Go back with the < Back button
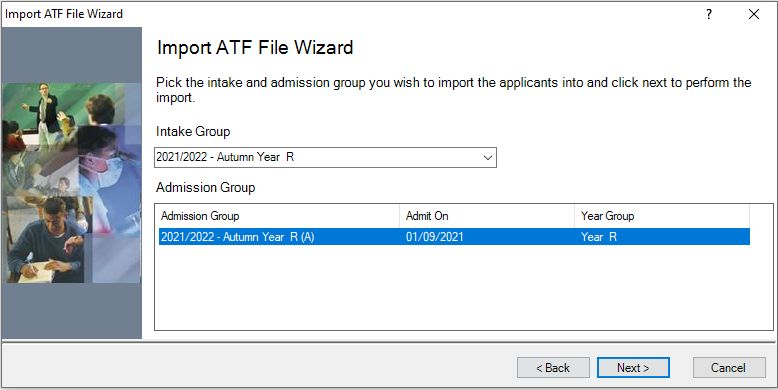The image size is (778, 390). tap(553, 368)
